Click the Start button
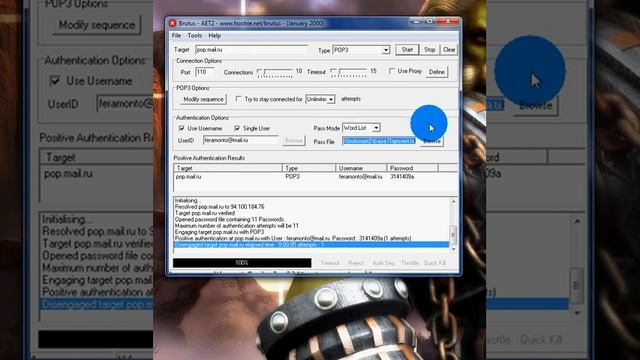Viewport: 640px width, 360px height. pyautogui.click(x=407, y=49)
